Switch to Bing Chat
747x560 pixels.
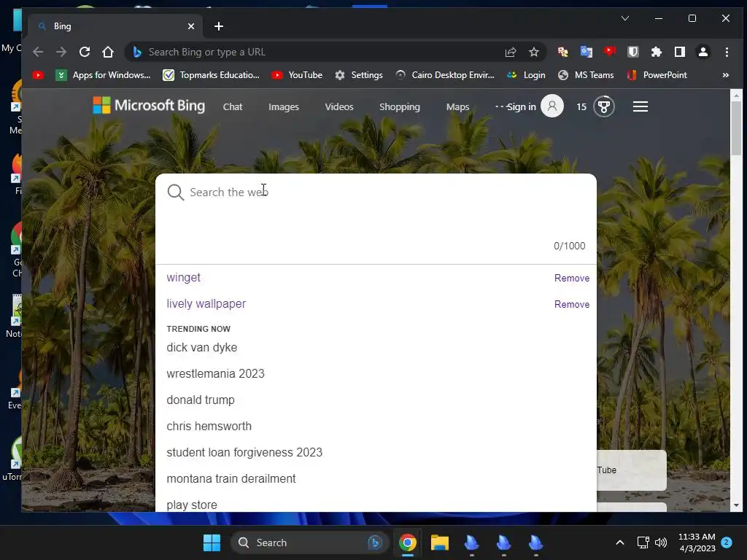point(233,106)
